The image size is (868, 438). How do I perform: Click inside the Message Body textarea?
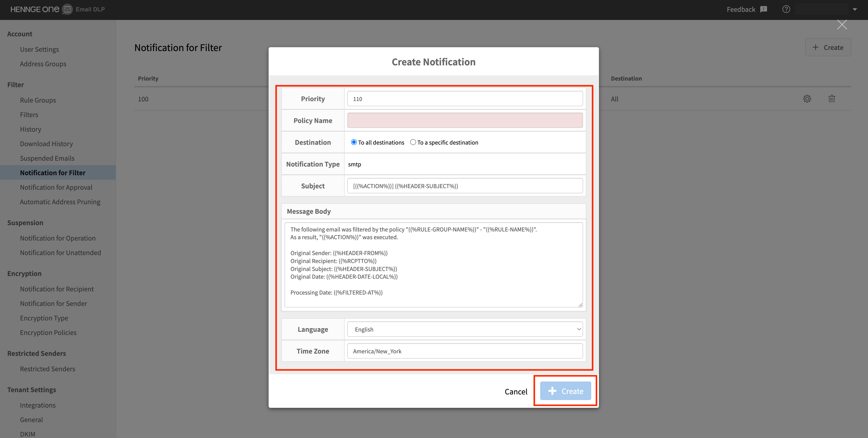(434, 265)
